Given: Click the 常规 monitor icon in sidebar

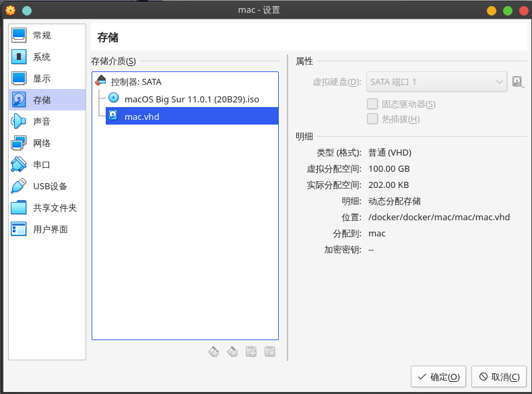Looking at the screenshot, I should coord(19,35).
